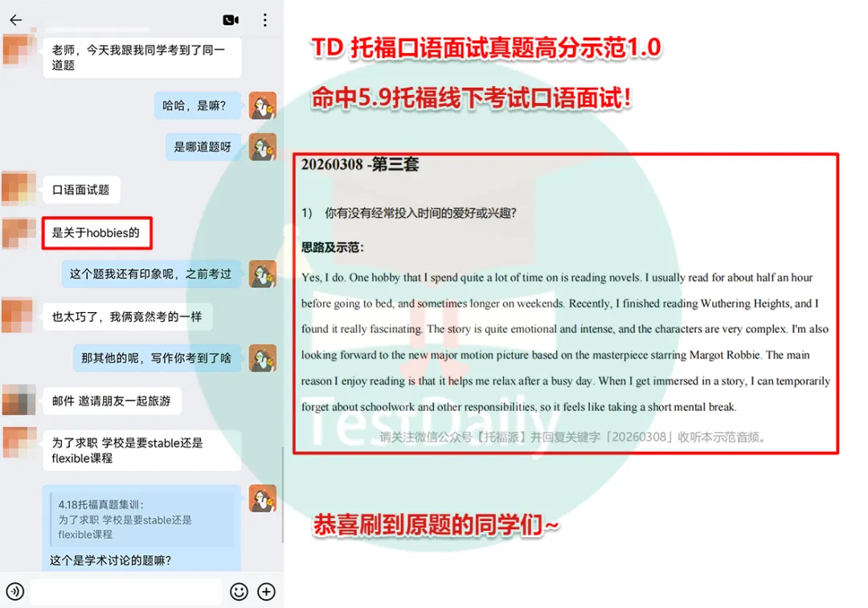Click the line ending short mental break.
The height and width of the screenshot is (608, 868).
tap(518, 407)
